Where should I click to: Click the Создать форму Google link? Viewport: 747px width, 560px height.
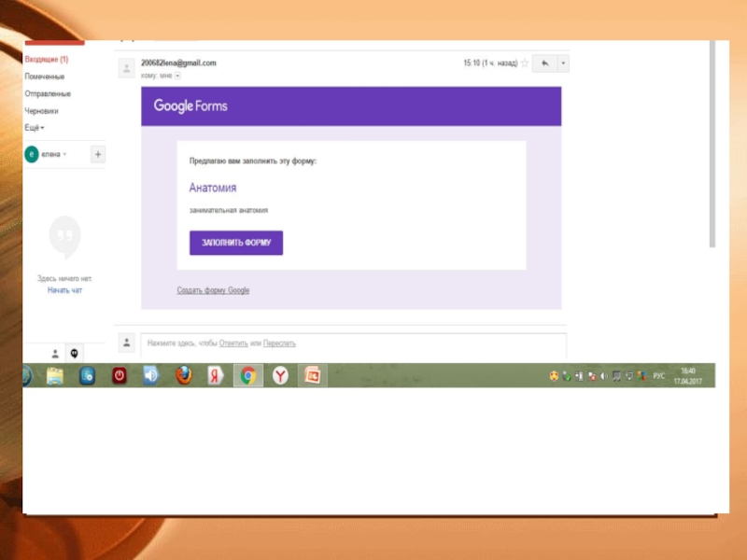coord(213,290)
